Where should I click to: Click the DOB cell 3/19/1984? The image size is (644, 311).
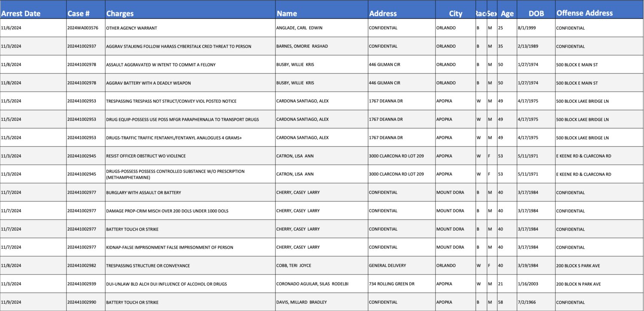pyautogui.click(x=536, y=265)
